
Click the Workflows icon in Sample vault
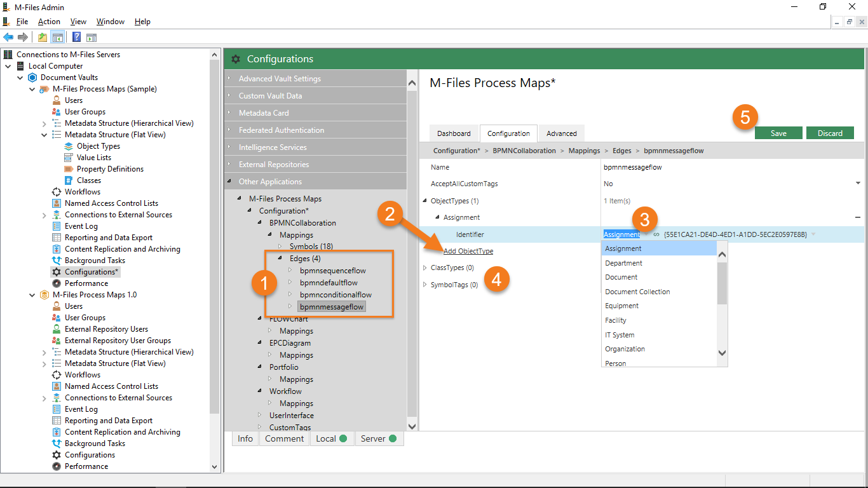coord(57,192)
